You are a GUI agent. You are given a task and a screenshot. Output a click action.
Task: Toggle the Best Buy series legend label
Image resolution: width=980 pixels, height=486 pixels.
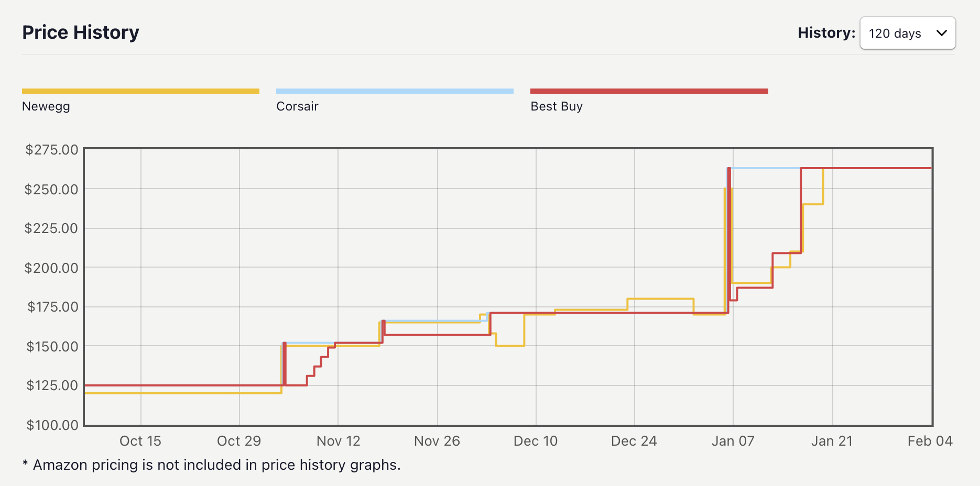[x=557, y=106]
